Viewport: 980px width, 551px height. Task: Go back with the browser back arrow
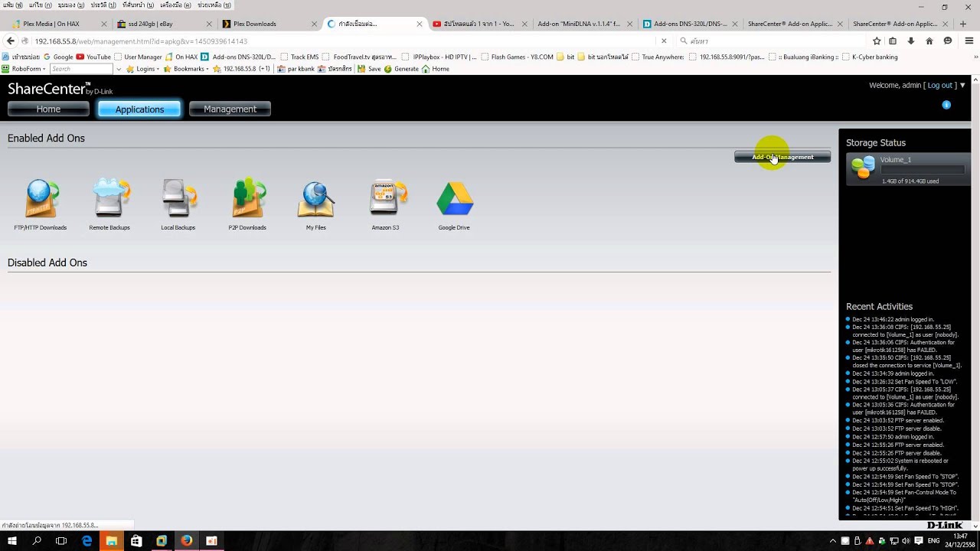[x=10, y=41]
